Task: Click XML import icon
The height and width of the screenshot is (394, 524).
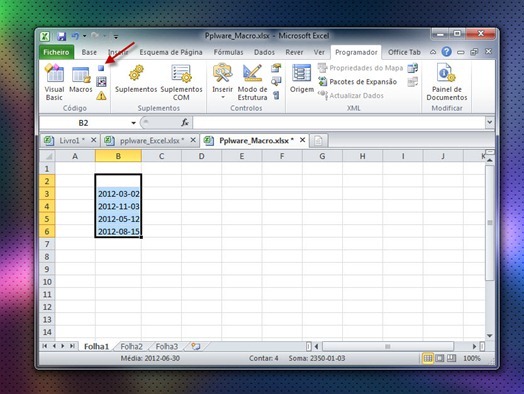Action: (x=413, y=68)
